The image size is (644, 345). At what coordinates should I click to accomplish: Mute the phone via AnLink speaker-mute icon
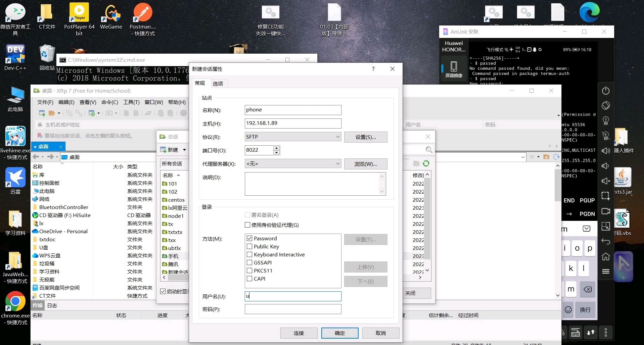(606, 181)
